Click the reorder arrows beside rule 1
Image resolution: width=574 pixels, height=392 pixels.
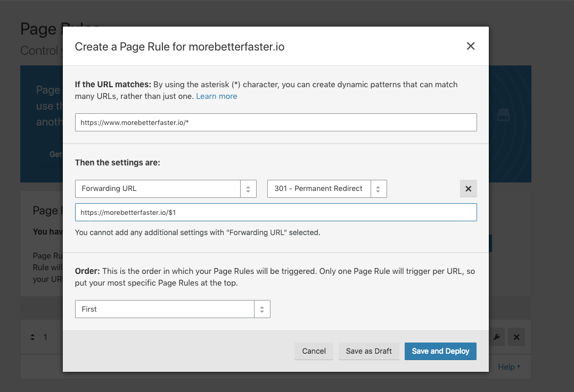32,337
